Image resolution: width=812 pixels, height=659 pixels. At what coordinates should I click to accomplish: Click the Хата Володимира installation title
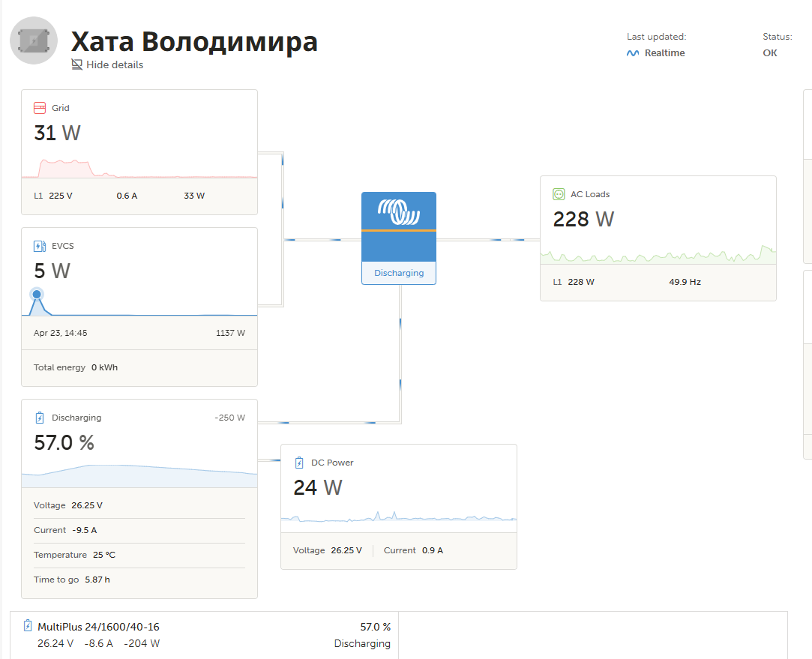[x=194, y=41]
